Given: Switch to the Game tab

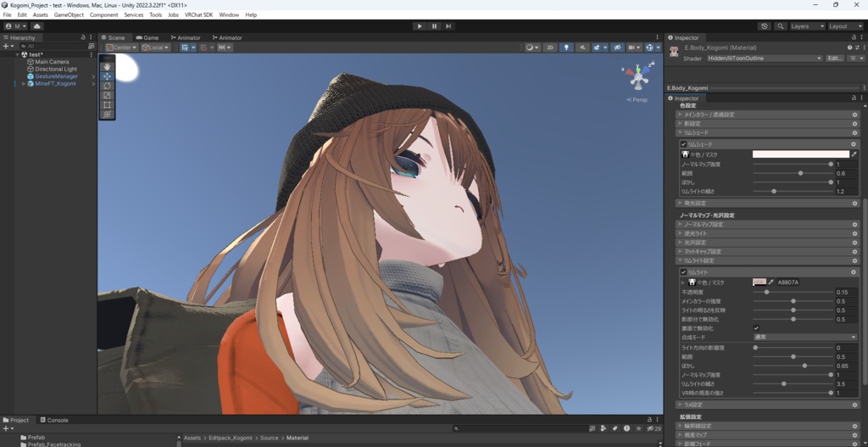Looking at the screenshot, I should [147, 37].
